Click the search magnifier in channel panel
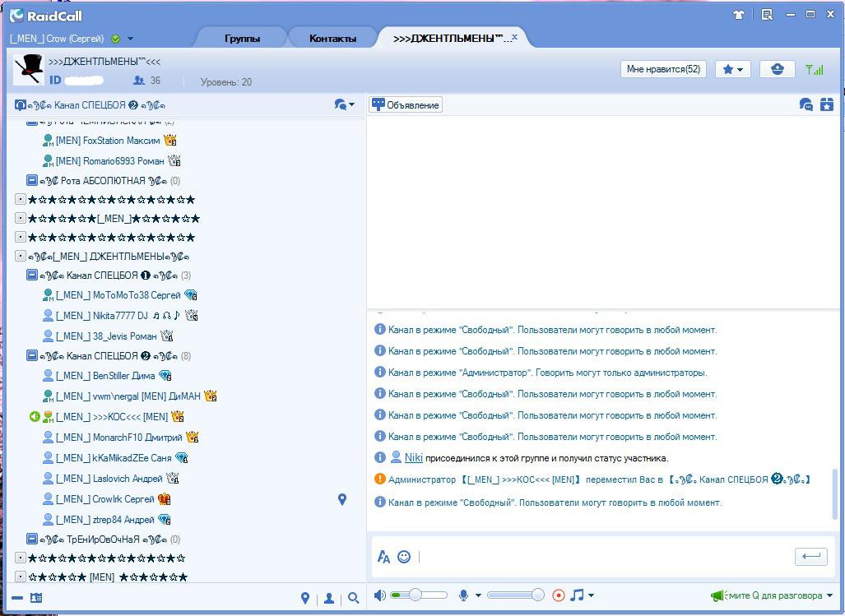The width and height of the screenshot is (845, 616). (354, 598)
